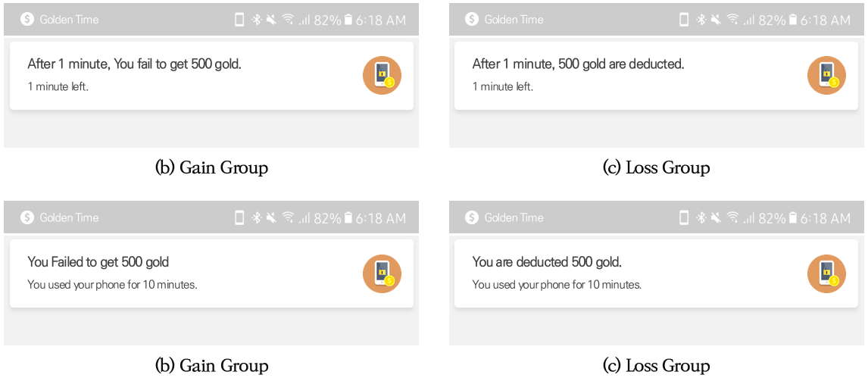Click the "Golden Time" label in the bottom-left status bar
This screenshot has width=868, height=378.
tap(69, 217)
